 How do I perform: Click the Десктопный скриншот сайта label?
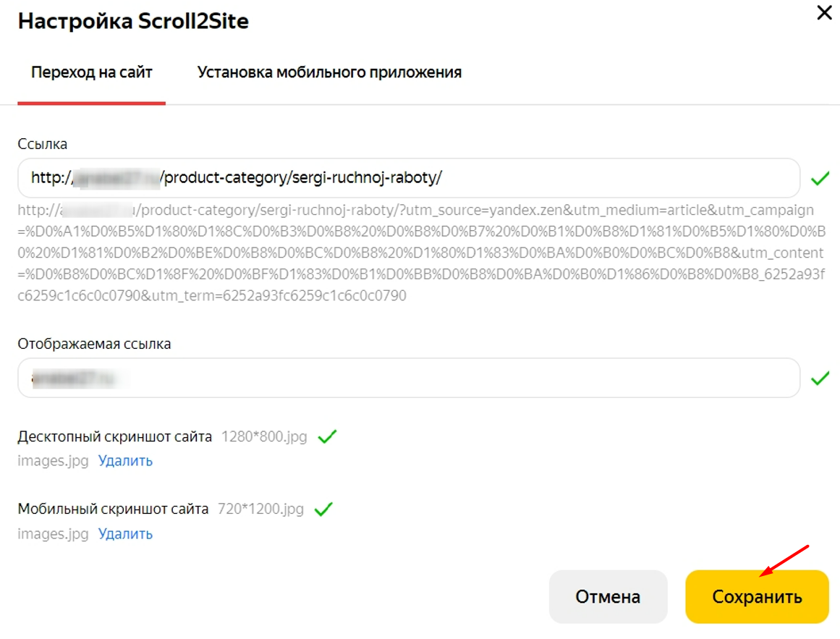point(115,436)
